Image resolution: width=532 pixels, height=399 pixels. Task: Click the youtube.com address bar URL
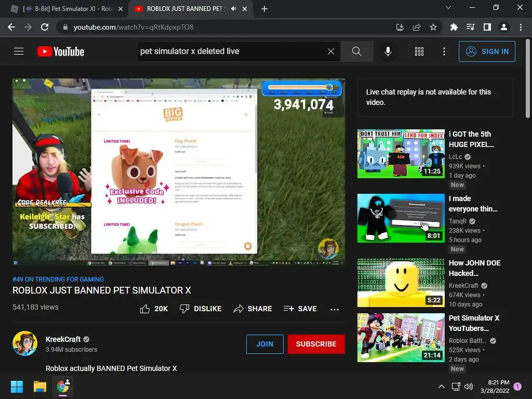tap(134, 27)
